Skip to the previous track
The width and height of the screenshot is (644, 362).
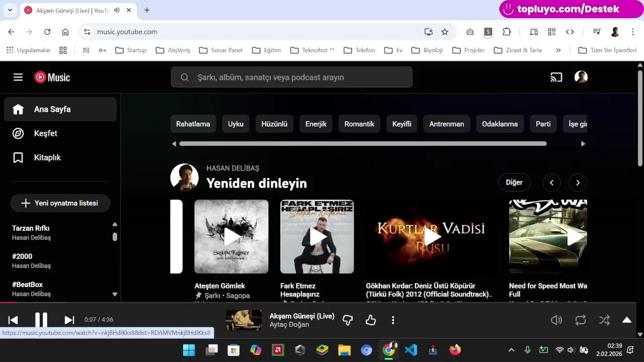click(13, 320)
